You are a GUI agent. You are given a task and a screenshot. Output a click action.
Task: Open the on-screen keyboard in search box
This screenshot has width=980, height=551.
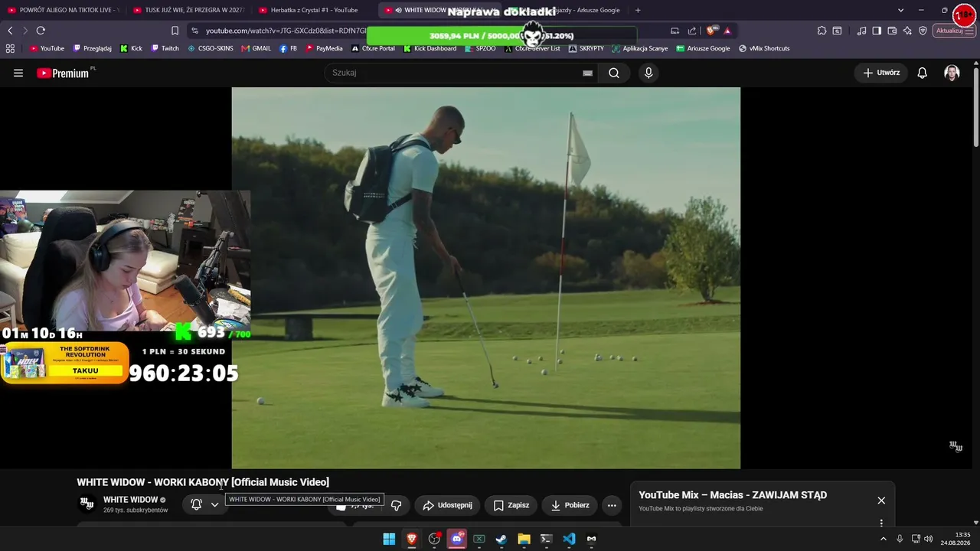pyautogui.click(x=587, y=73)
